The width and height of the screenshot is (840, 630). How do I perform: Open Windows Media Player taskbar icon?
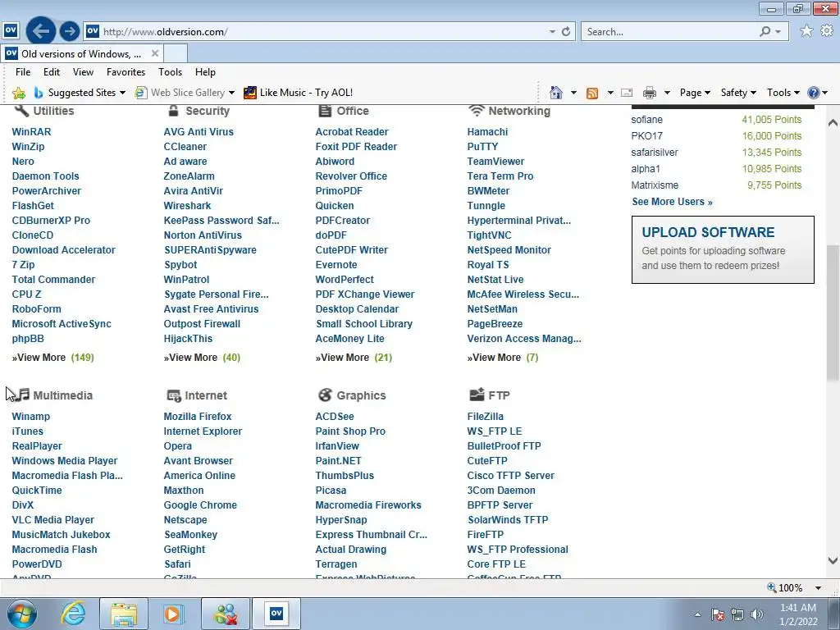click(172, 614)
